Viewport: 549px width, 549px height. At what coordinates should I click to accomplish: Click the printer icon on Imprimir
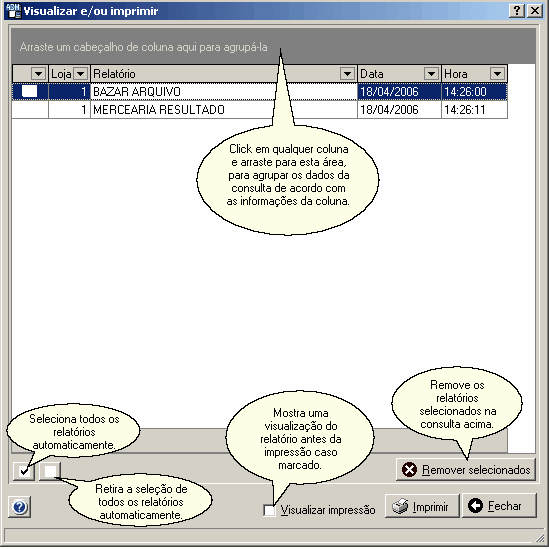click(x=400, y=506)
